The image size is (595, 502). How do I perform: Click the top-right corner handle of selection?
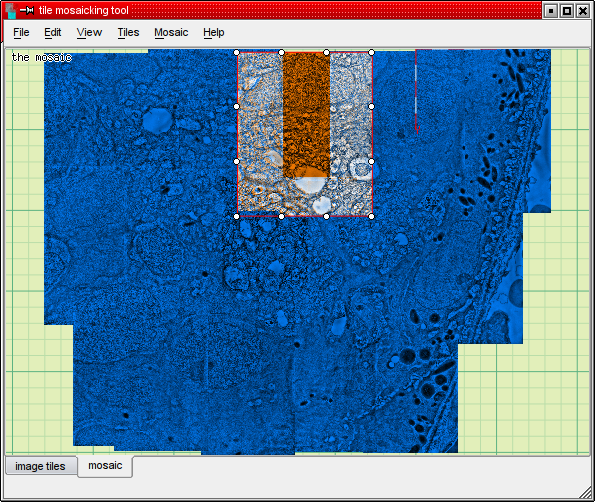tap(371, 52)
